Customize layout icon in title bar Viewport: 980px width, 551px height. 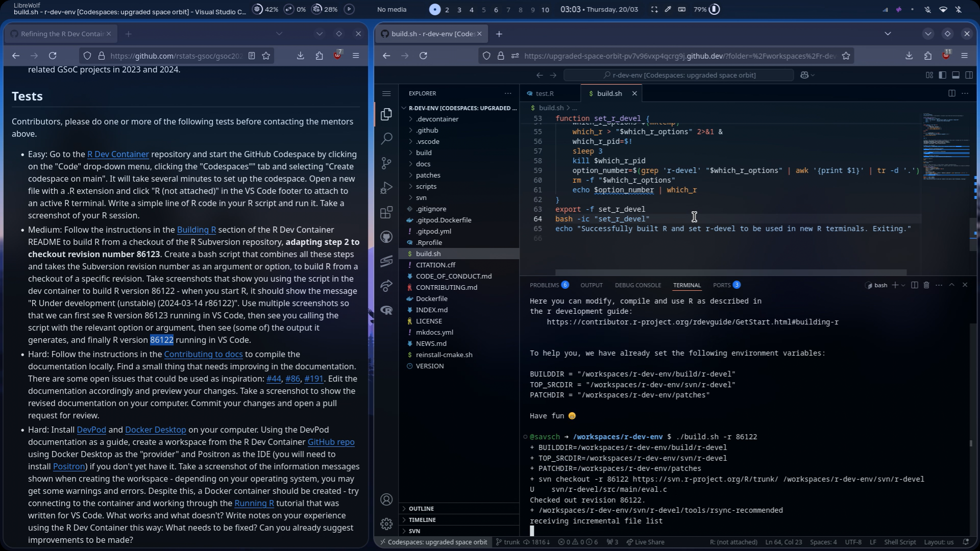coord(929,75)
